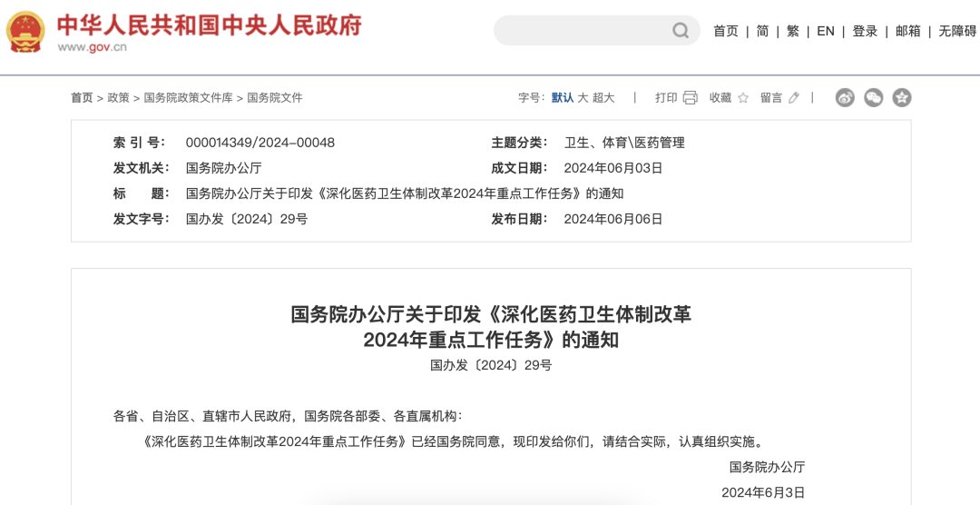Viewport: 980px width, 505px height.
Task: Click 国务院办公厅 in 发文机关 row
Action: coord(223,168)
